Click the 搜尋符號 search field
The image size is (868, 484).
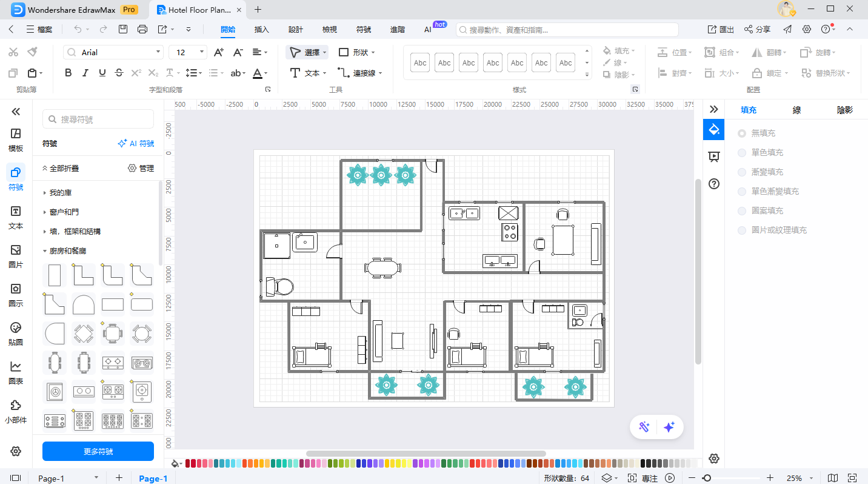pyautogui.click(x=98, y=119)
